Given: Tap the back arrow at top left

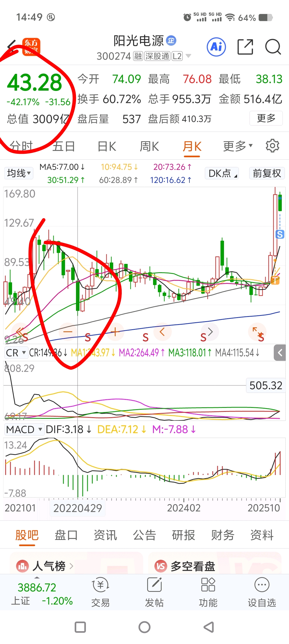Looking at the screenshot, I should pos(11,47).
